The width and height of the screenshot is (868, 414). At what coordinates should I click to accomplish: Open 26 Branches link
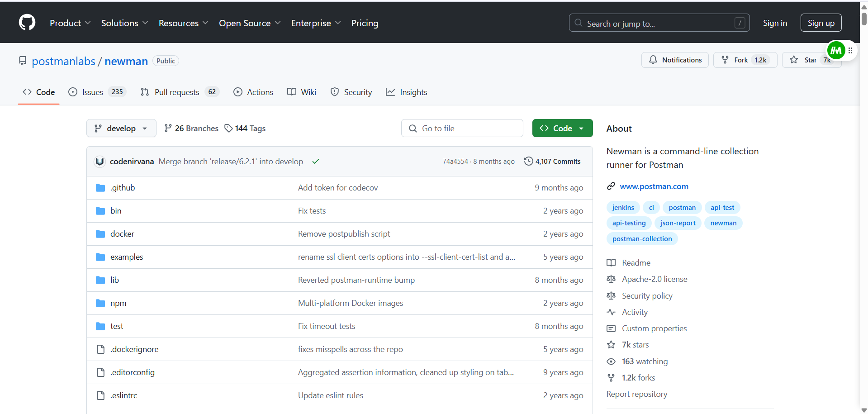coord(191,128)
